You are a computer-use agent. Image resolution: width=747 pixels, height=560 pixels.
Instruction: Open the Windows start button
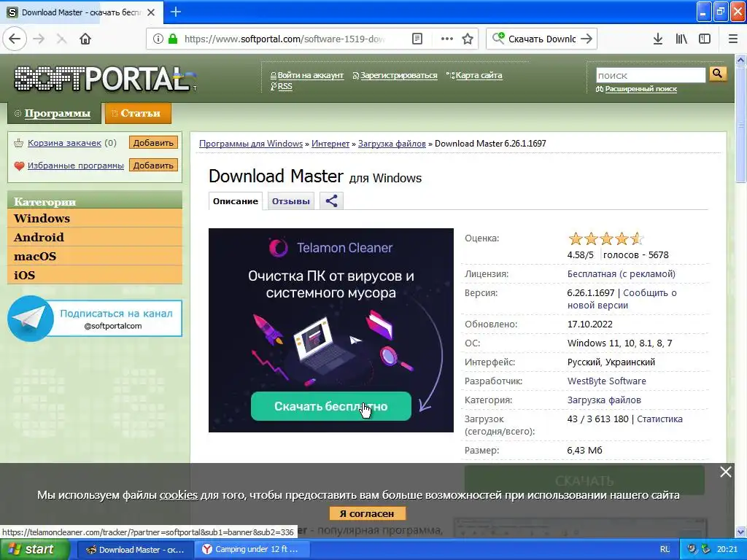[34, 550]
